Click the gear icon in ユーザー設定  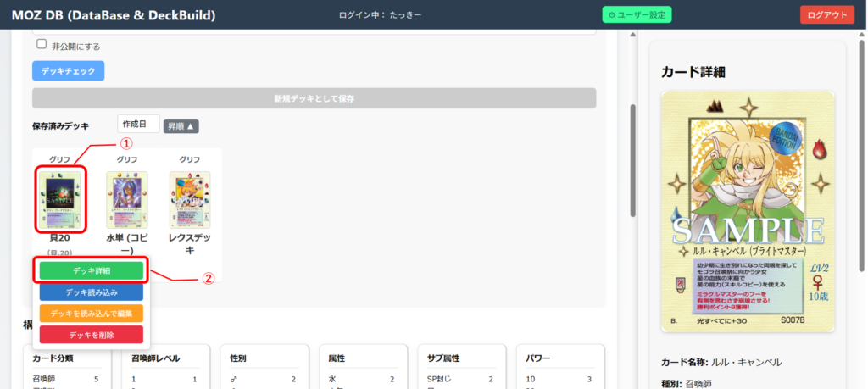click(x=612, y=15)
